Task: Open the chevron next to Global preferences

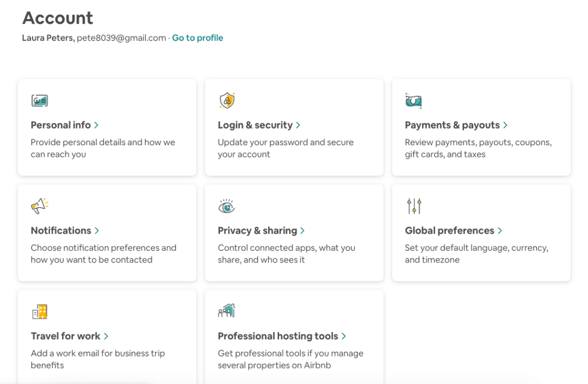Action: point(500,231)
